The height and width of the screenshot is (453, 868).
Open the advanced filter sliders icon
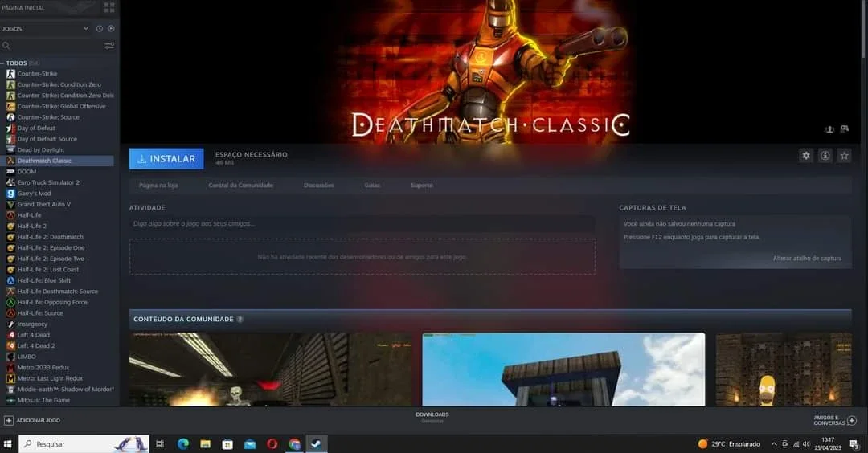click(x=109, y=45)
